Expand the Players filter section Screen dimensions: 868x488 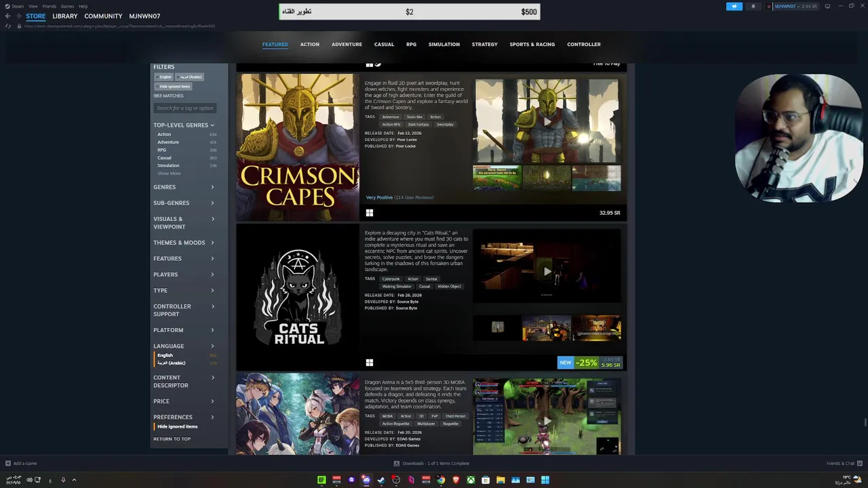pos(184,274)
